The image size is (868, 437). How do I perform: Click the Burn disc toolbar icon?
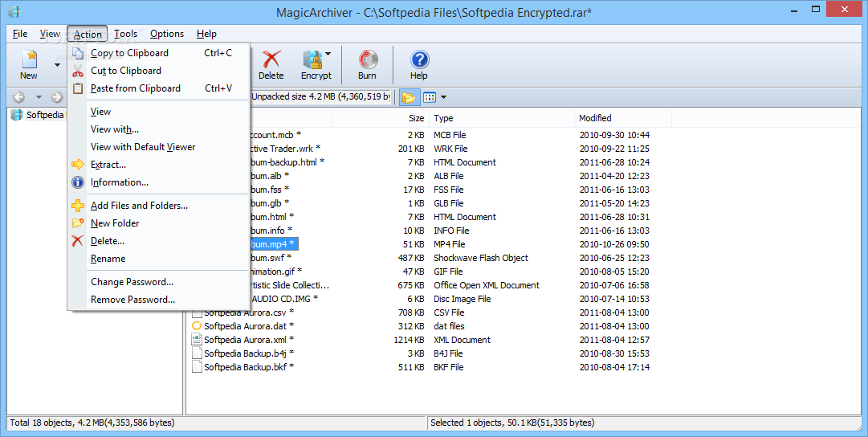click(368, 59)
